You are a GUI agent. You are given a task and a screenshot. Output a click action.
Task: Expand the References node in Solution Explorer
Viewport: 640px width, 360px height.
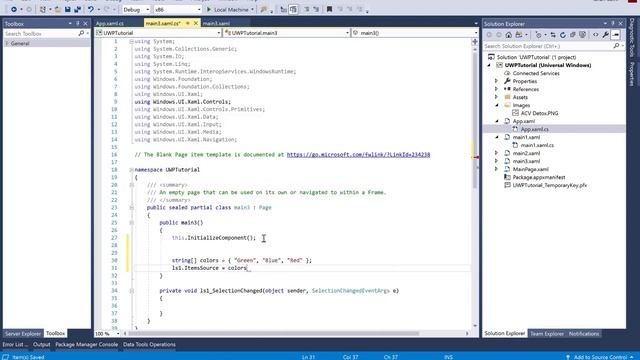pos(496,89)
